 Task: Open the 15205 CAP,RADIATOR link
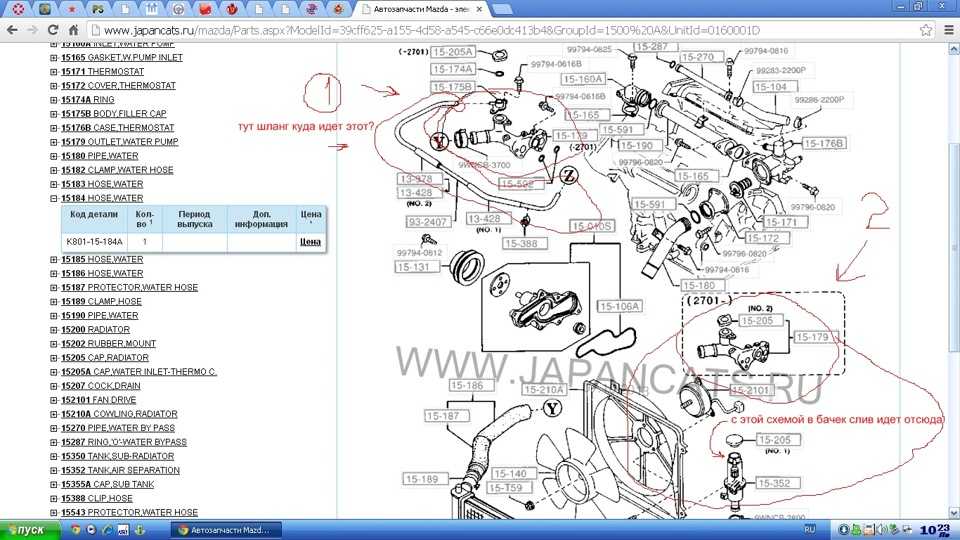(105, 358)
